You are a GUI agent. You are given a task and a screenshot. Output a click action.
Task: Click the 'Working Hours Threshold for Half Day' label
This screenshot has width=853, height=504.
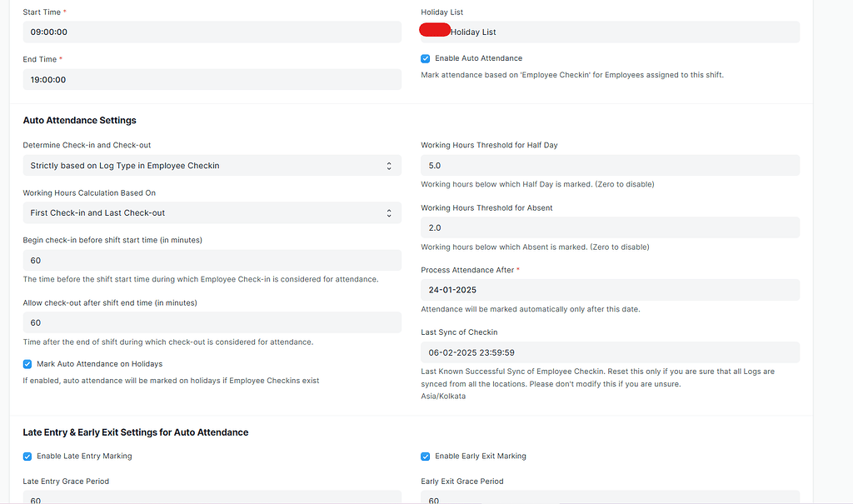[489, 145]
